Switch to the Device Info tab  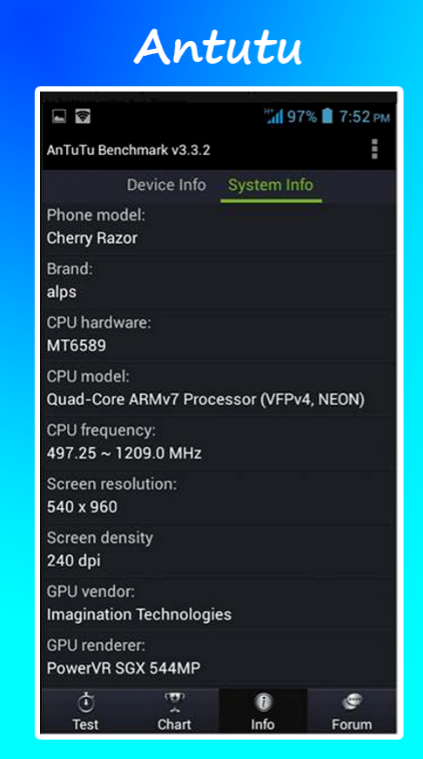tap(166, 185)
